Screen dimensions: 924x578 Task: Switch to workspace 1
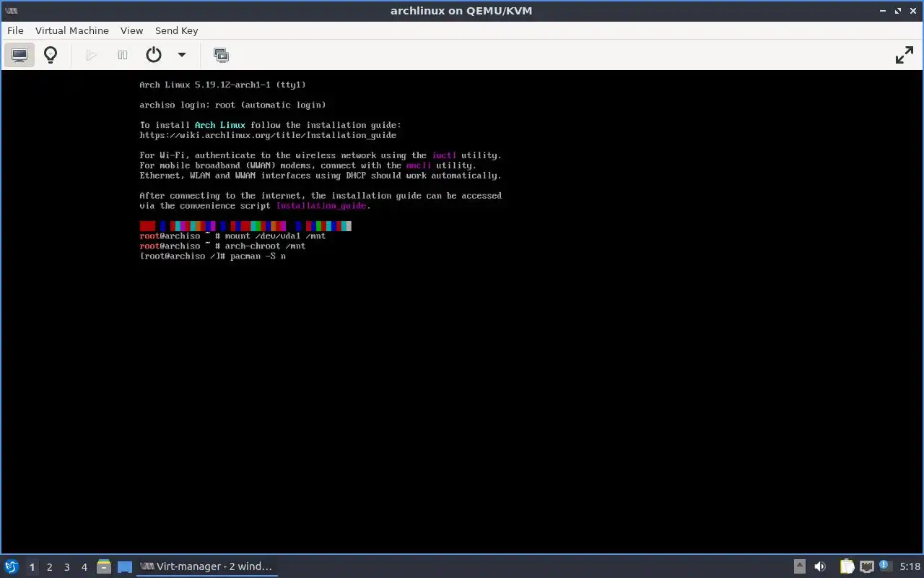[x=32, y=567]
